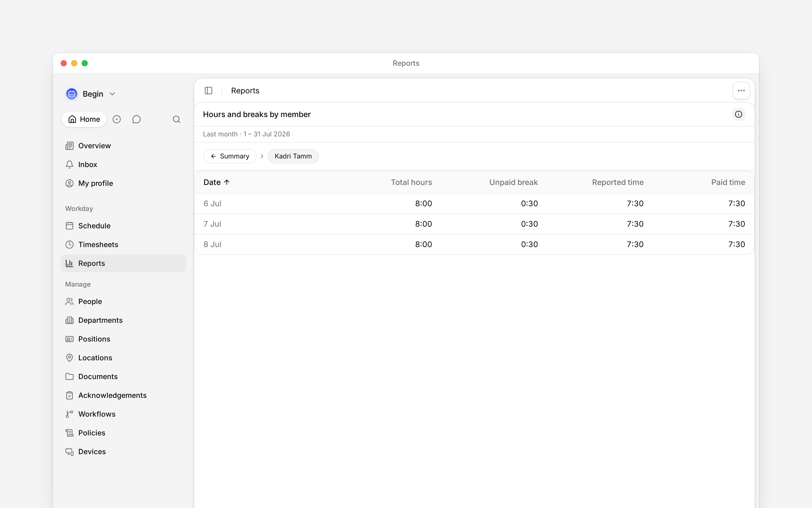Open the three-dot more options menu
Image resolution: width=812 pixels, height=508 pixels.
[741, 91]
